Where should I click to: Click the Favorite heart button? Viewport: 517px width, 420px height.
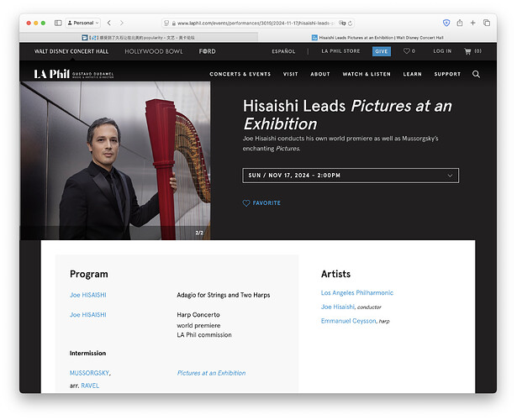click(x=261, y=203)
